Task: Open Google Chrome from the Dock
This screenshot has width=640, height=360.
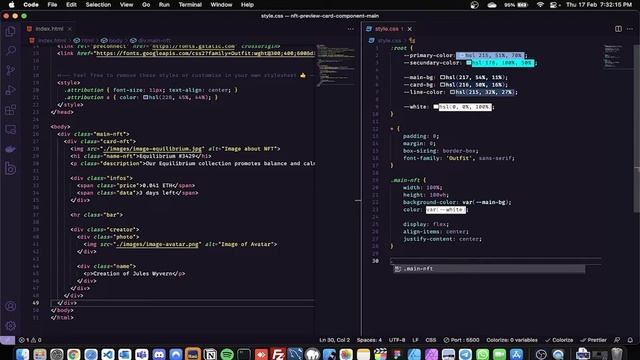Action: pyautogui.click(x=73, y=354)
